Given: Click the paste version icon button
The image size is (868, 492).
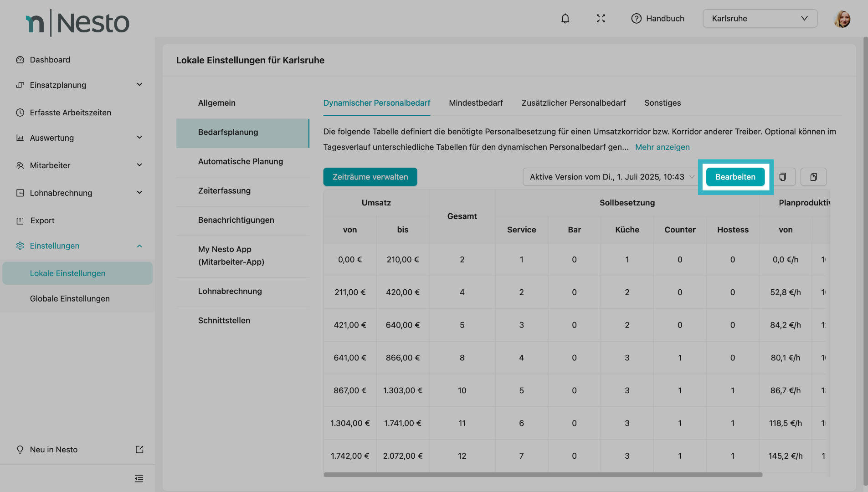Looking at the screenshot, I should click(x=813, y=177).
